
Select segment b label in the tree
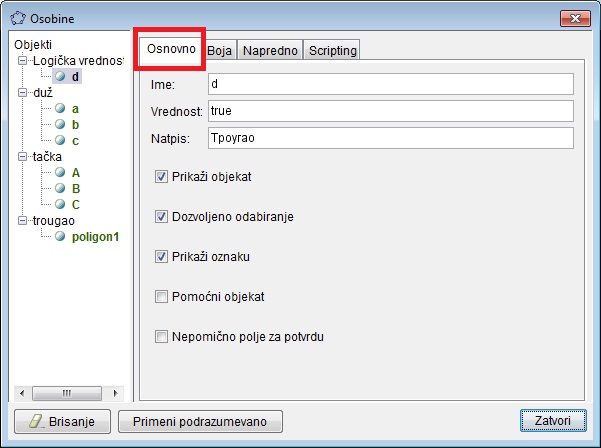pos(76,125)
